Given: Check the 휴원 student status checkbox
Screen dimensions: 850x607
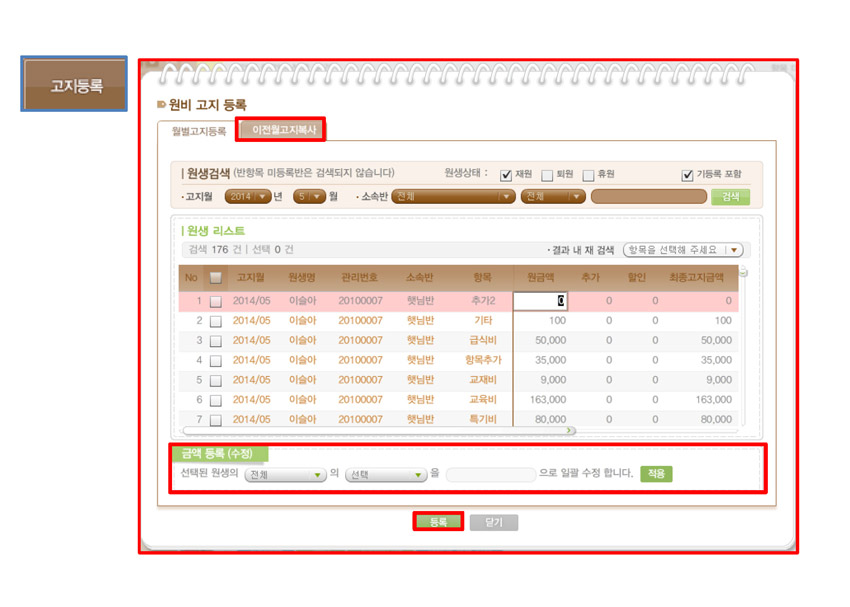Looking at the screenshot, I should click(x=588, y=175).
